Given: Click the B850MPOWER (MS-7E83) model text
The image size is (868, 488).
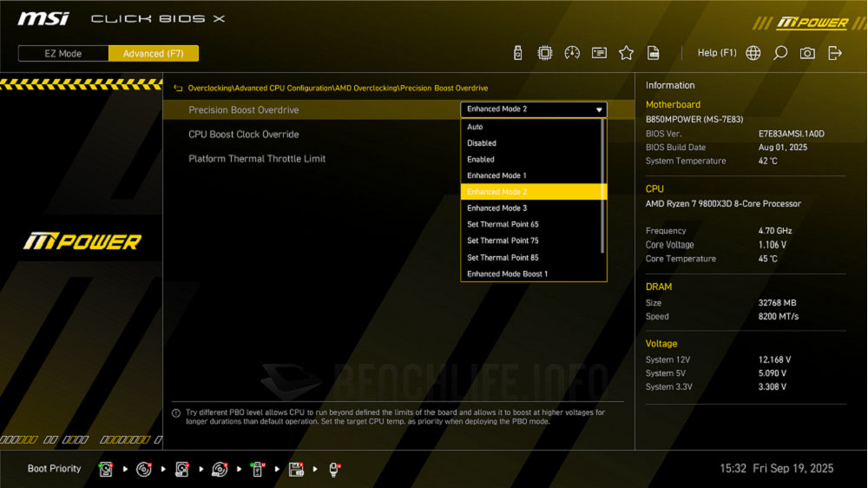Looking at the screenshot, I should click(x=694, y=119).
